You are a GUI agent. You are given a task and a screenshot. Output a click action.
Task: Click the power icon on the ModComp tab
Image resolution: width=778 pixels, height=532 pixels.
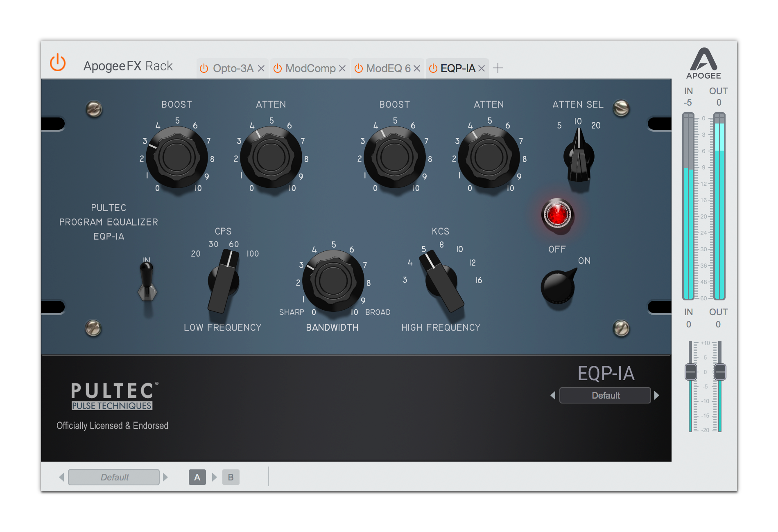point(278,68)
